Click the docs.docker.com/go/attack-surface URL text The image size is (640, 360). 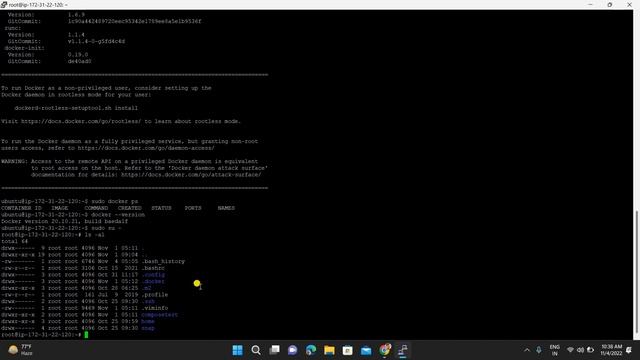[191, 174]
